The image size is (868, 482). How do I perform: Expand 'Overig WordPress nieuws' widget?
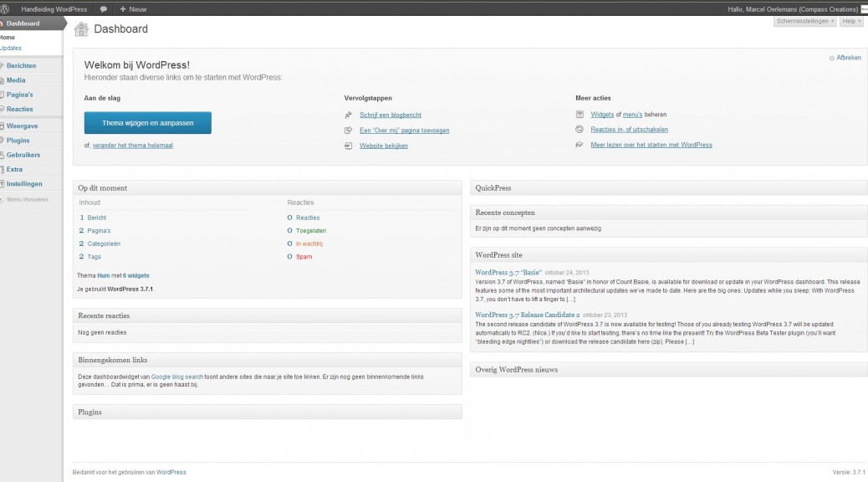coord(669,370)
